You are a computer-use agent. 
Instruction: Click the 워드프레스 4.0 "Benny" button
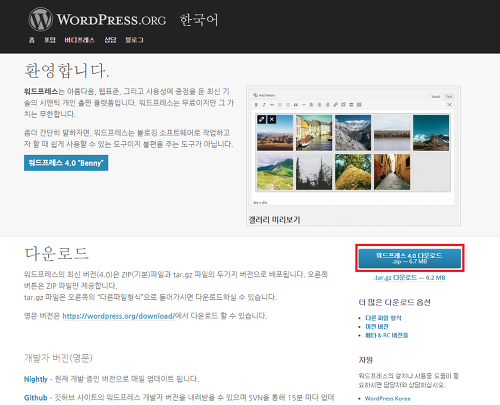[x=66, y=163]
